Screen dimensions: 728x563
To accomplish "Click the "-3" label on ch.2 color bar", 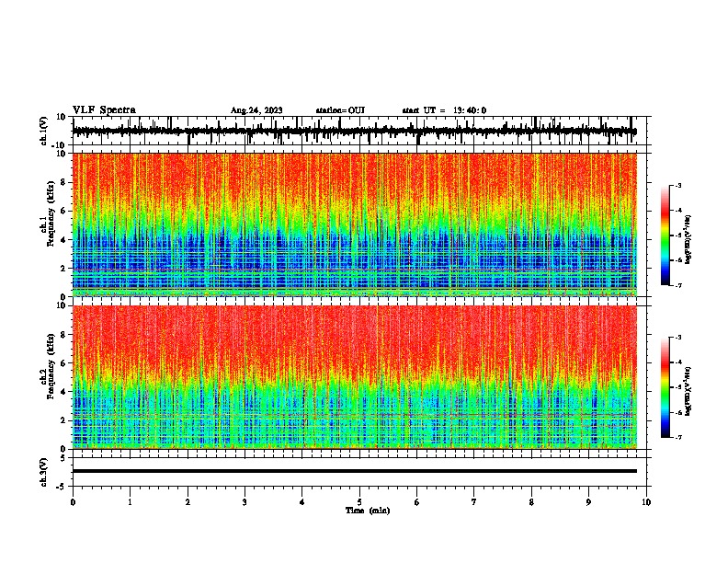I will click(x=678, y=338).
